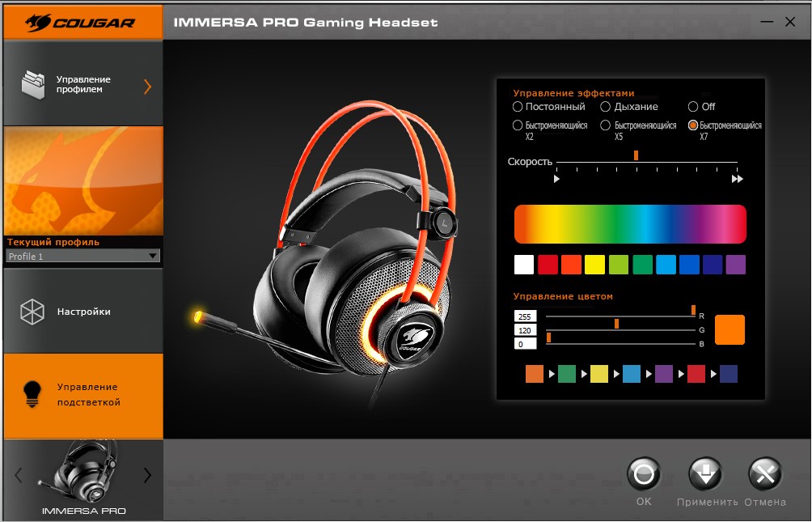The width and height of the screenshot is (812, 522).
Task: Click the G channel slider handle
Action: tap(616, 324)
